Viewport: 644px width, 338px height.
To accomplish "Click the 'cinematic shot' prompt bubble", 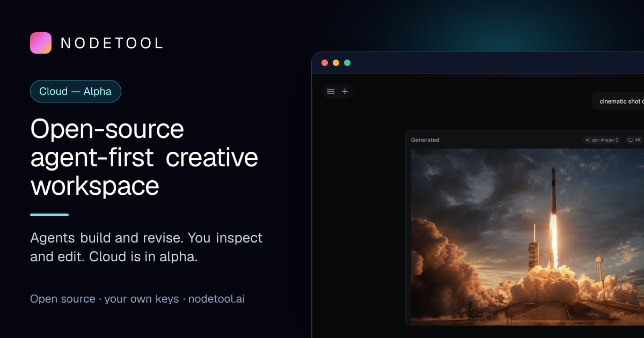I will click(618, 101).
